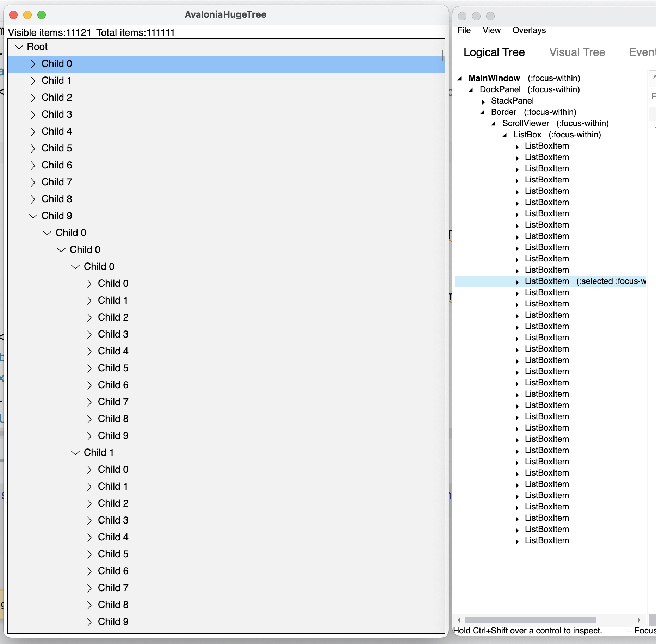Select the first ListBoxItem under ListBox
Screen dimensions: 656x644
point(547,146)
